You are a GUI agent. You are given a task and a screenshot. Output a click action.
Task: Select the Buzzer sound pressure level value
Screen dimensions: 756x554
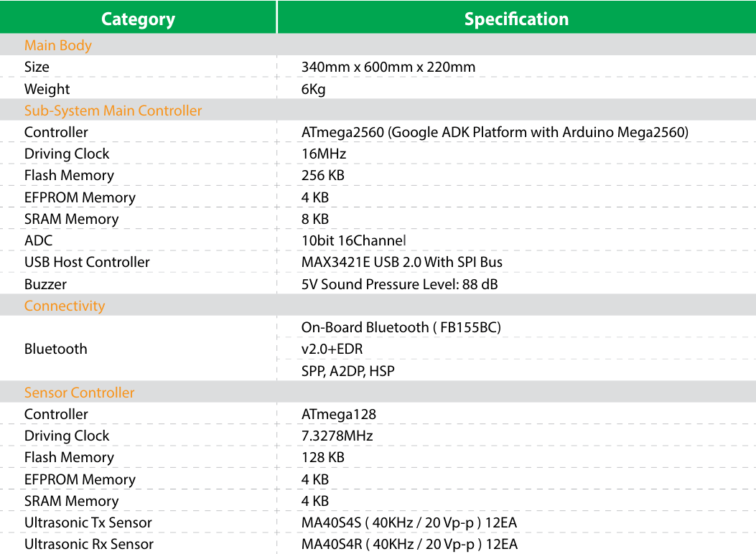pos(400,284)
